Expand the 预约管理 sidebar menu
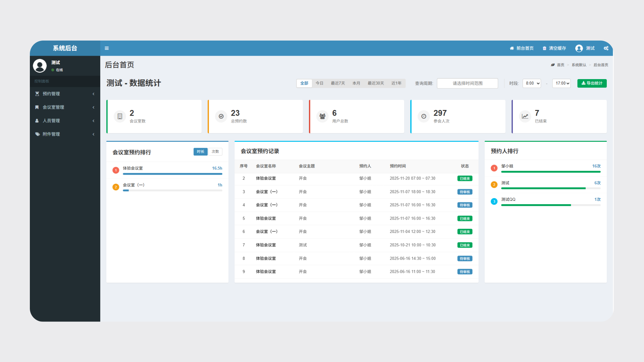The width and height of the screenshot is (644, 362). point(65,94)
